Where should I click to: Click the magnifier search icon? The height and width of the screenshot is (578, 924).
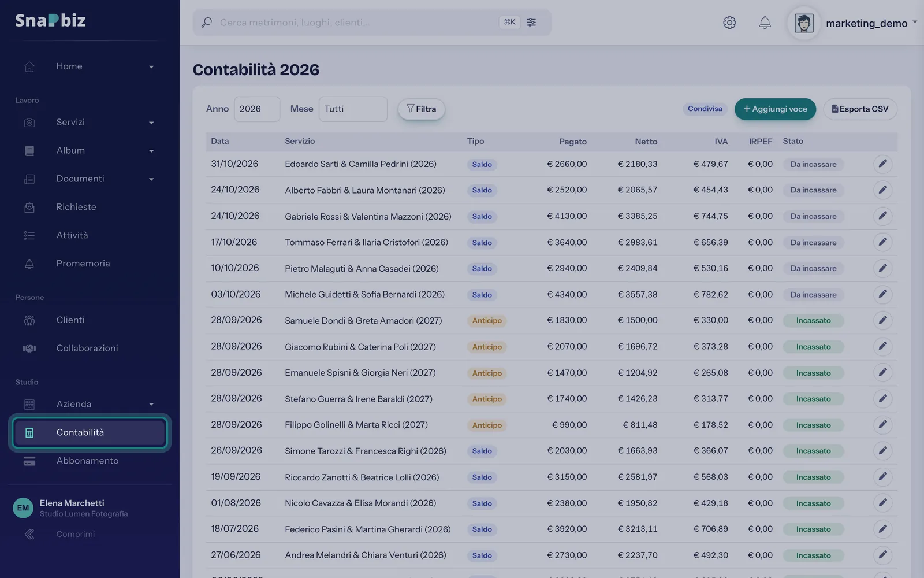[x=206, y=23]
